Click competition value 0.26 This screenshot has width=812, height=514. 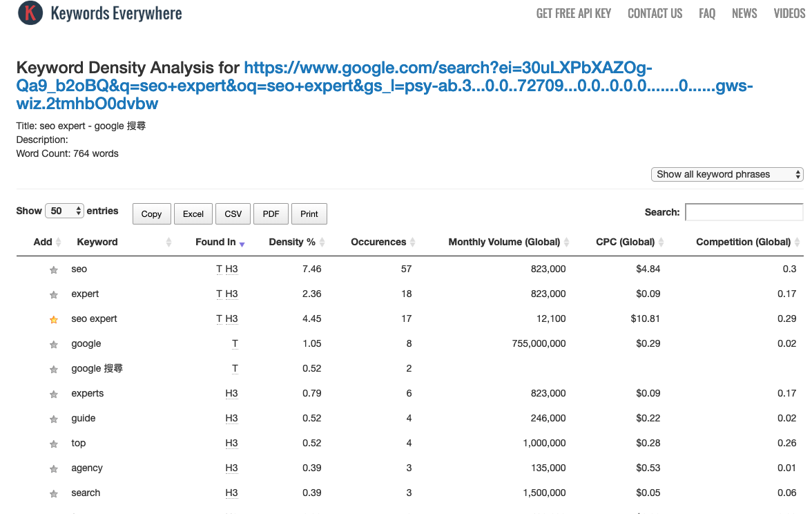[x=786, y=443]
